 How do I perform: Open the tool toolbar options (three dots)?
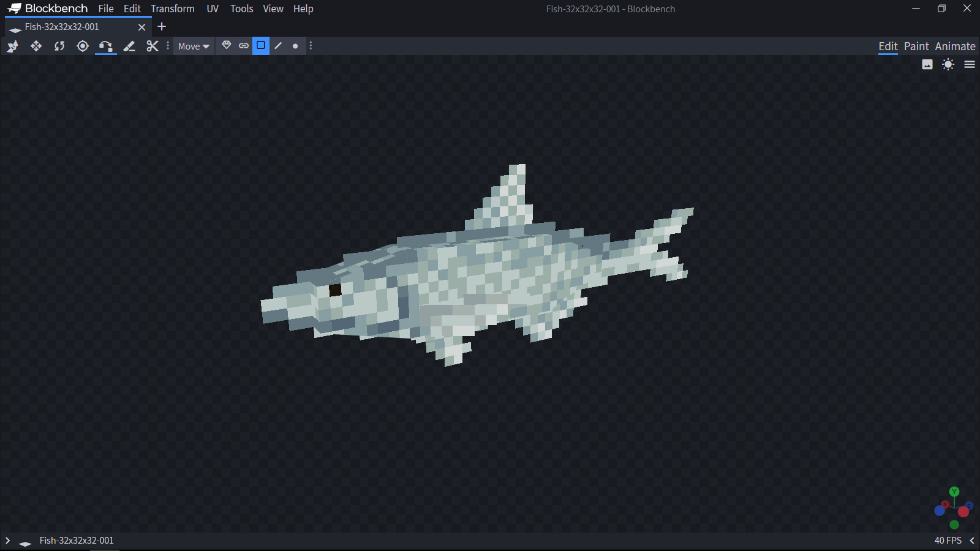168,46
